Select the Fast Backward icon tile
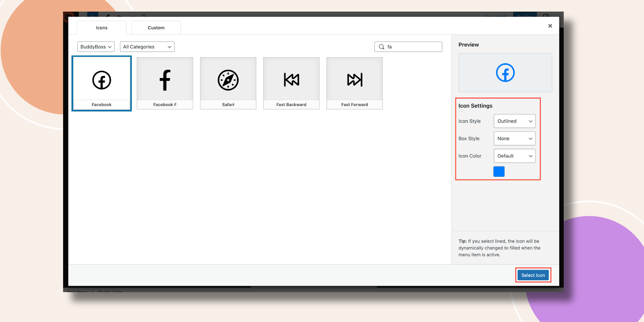The image size is (644, 322). [x=291, y=83]
